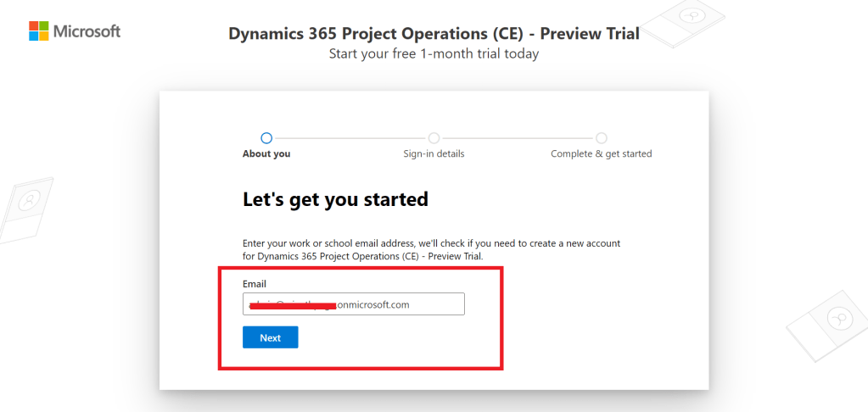This screenshot has width=868, height=412.
Task: Click the Dynamics 365 Project Operations title
Action: pos(434,34)
